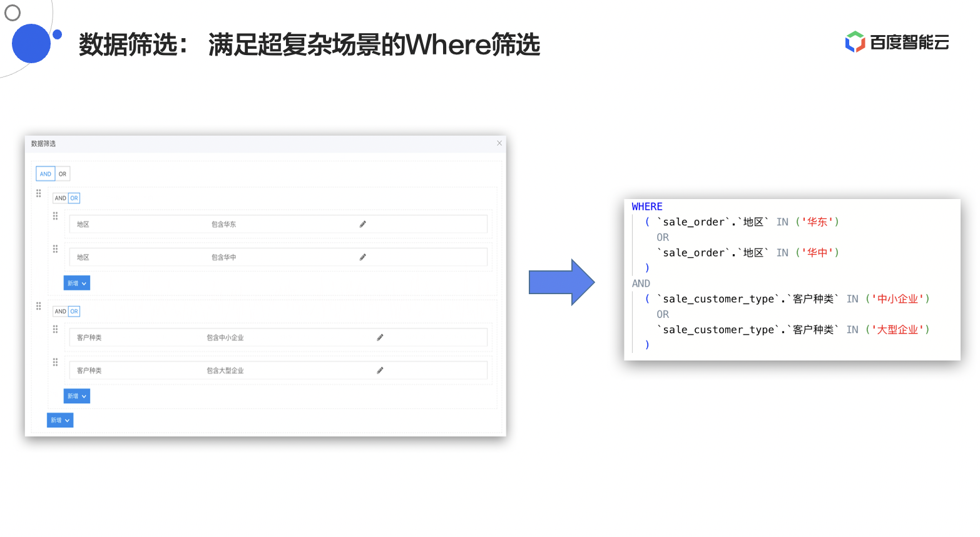The image size is (980, 537).
Task: Click the drag handle beside the 包含华东 condition
Action: point(55,215)
